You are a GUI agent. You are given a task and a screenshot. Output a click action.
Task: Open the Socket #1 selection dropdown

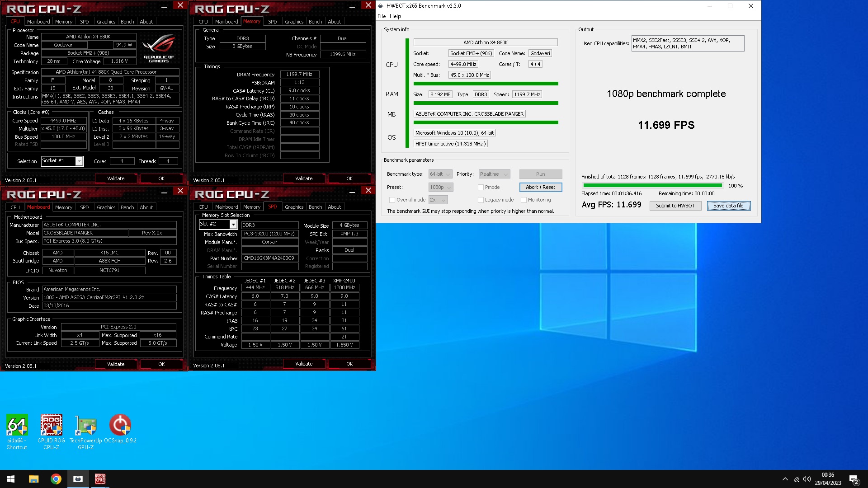[62, 161]
